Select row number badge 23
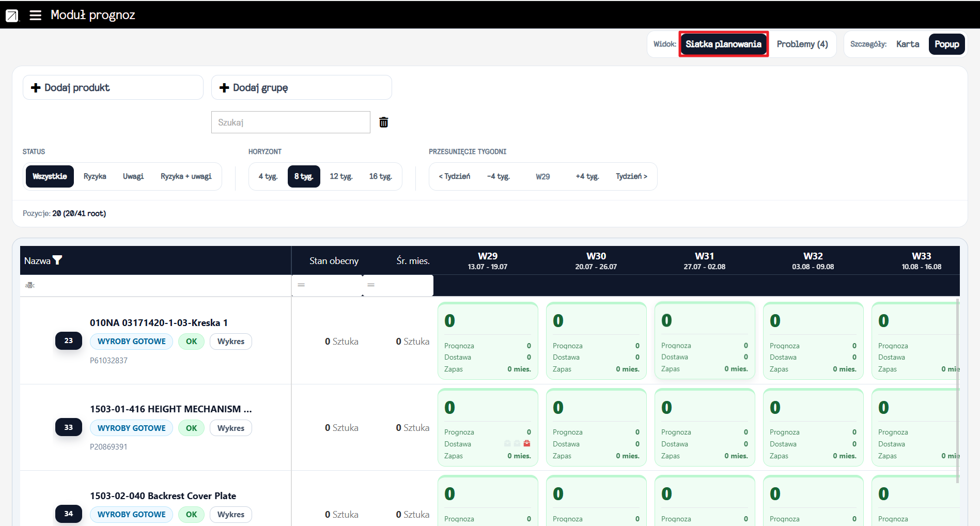Image resolution: width=980 pixels, height=526 pixels. [x=69, y=341]
